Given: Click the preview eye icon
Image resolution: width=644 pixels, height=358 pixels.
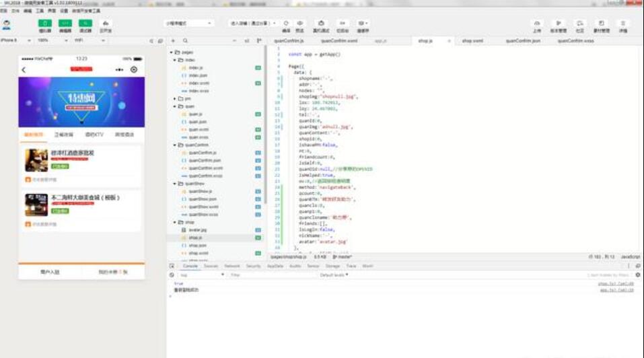Looking at the screenshot, I should (300, 23).
